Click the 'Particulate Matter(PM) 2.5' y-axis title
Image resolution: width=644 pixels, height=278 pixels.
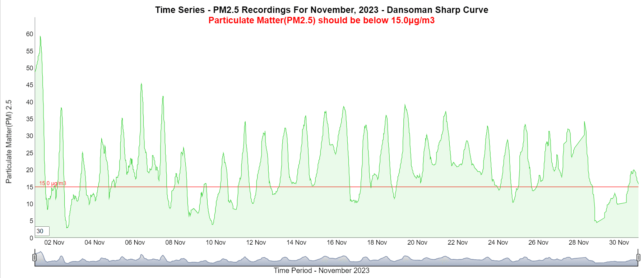9,142
